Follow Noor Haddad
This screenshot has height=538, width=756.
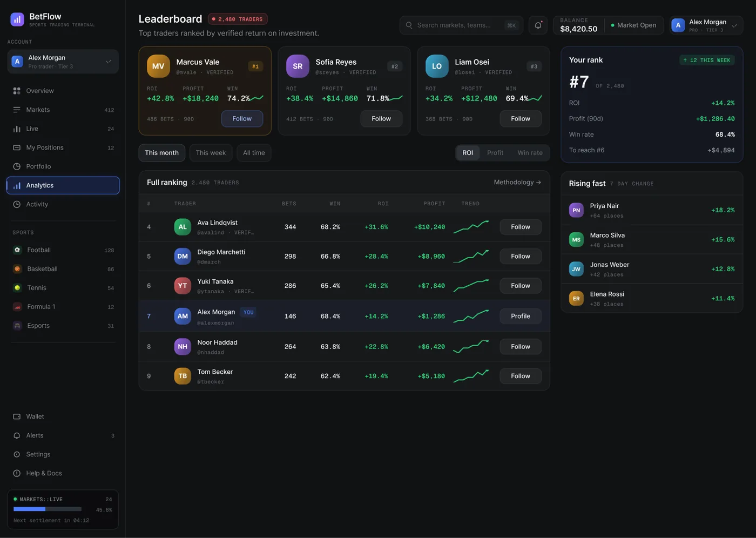click(521, 347)
